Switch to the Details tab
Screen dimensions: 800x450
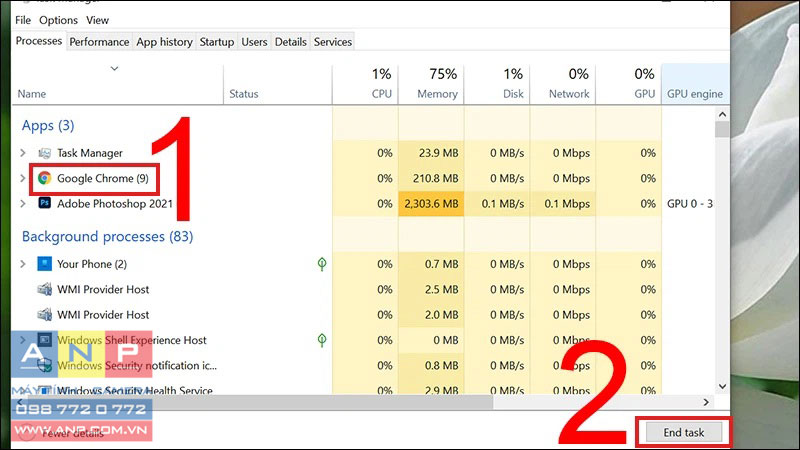click(x=290, y=42)
